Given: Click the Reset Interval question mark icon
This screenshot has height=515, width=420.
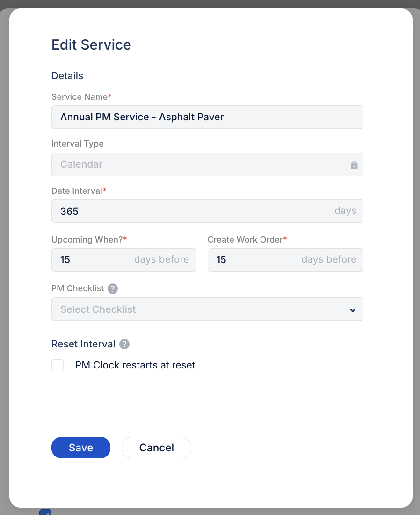Looking at the screenshot, I should tap(124, 344).
